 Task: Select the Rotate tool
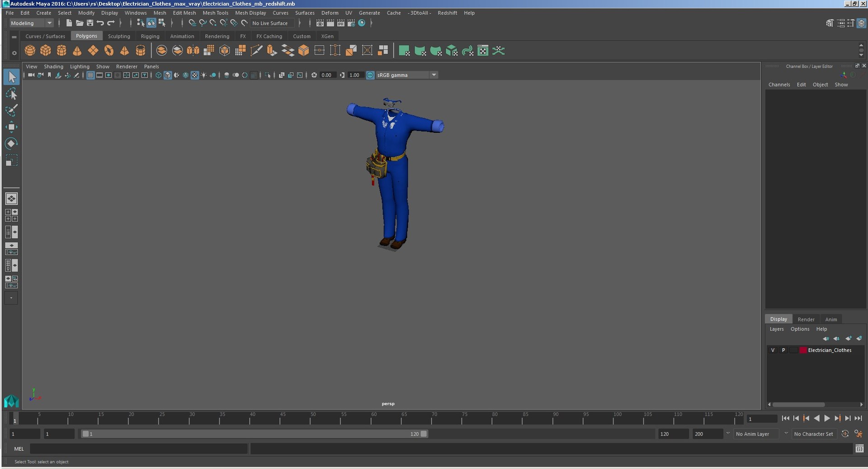(11, 144)
